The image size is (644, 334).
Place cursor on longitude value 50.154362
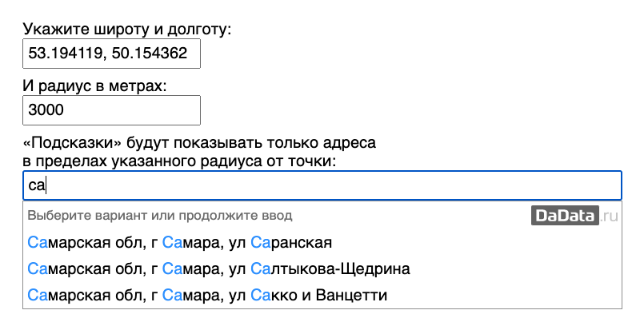(150, 54)
